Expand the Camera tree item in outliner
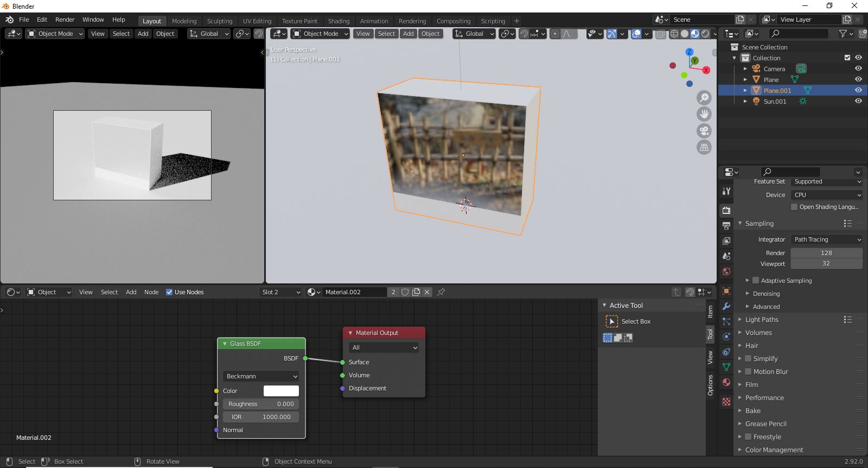The height and width of the screenshot is (468, 868). pos(745,69)
